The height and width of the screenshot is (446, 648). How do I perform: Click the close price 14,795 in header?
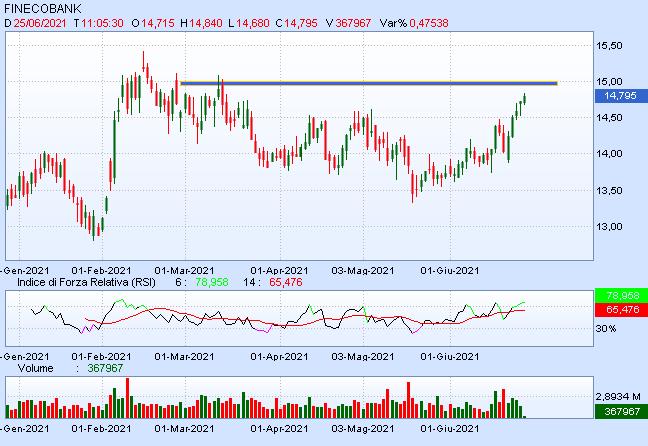pyautogui.click(x=301, y=23)
